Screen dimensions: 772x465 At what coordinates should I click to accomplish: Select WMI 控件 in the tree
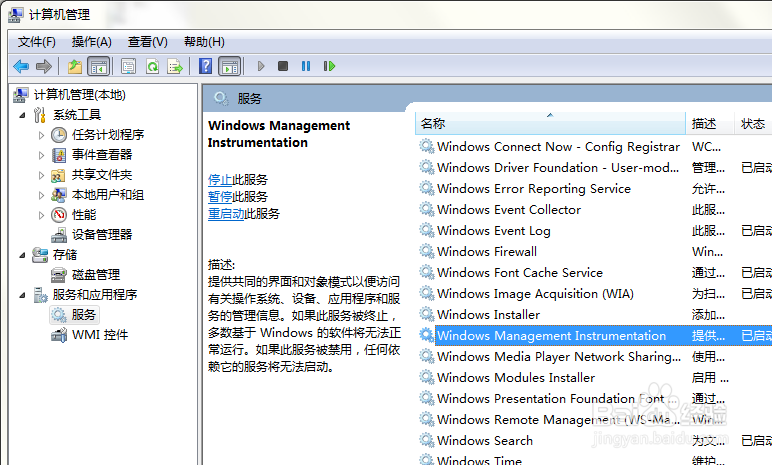tap(100, 335)
